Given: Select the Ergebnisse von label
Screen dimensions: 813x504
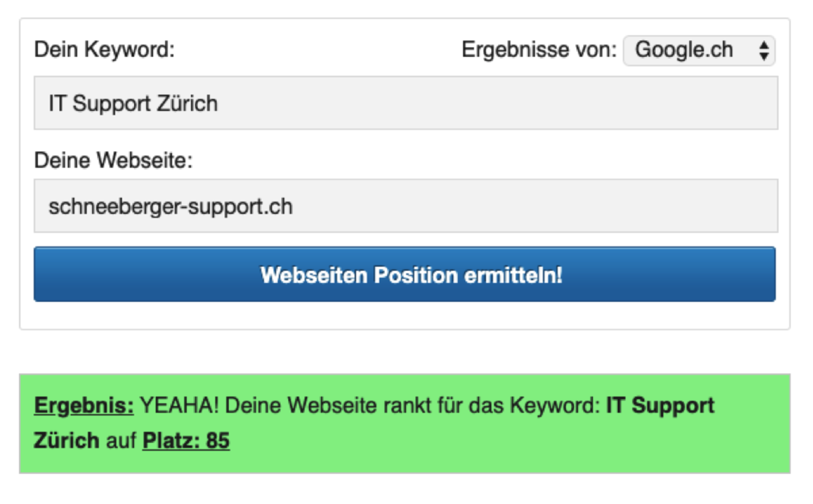Looking at the screenshot, I should 539,50.
